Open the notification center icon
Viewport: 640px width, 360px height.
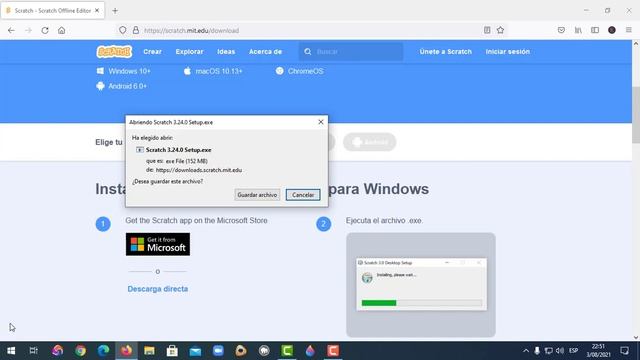point(624,351)
